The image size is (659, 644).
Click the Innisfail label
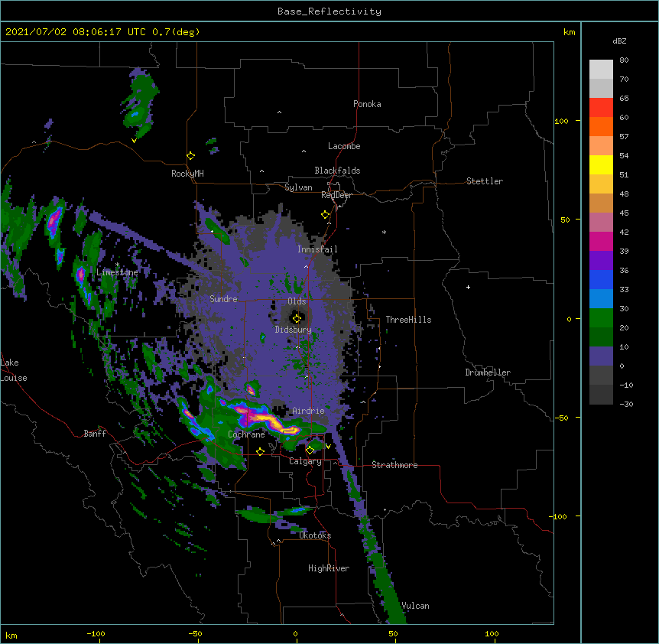(317, 249)
